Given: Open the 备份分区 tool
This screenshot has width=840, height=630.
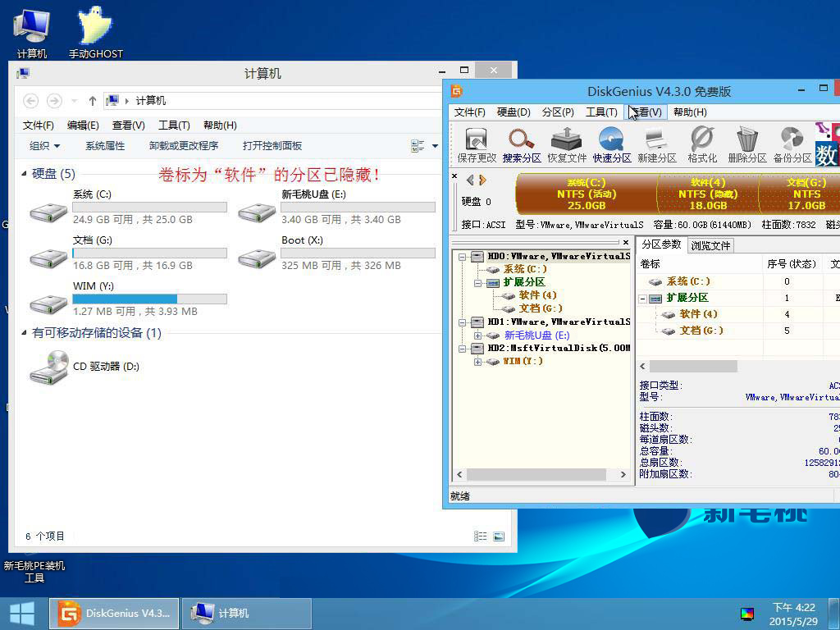Looking at the screenshot, I should click(792, 144).
